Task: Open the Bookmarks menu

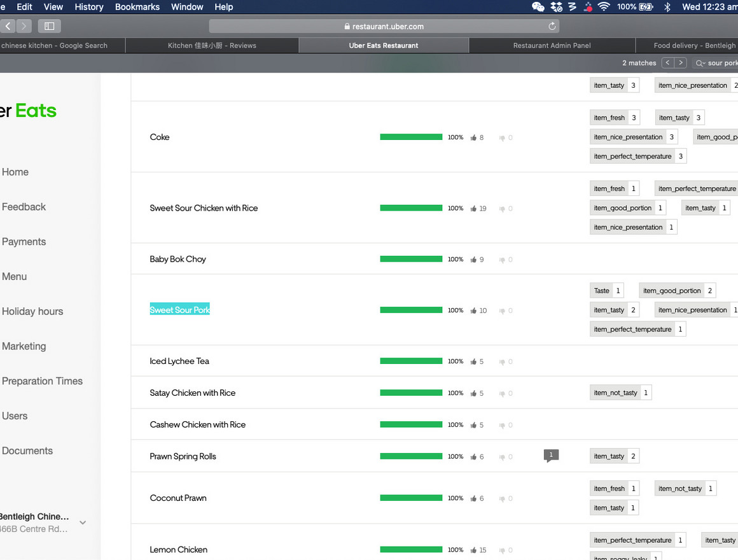Action: (x=137, y=6)
